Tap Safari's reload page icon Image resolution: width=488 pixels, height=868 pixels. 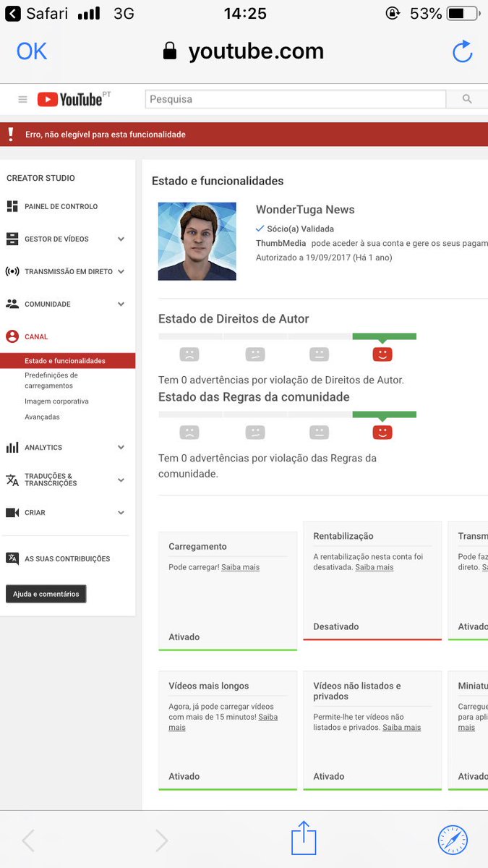tap(462, 51)
